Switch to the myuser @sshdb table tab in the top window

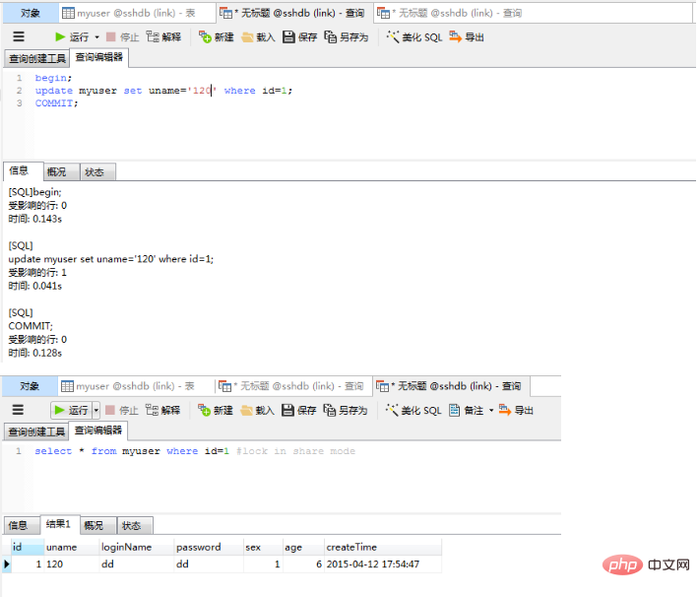136,13
